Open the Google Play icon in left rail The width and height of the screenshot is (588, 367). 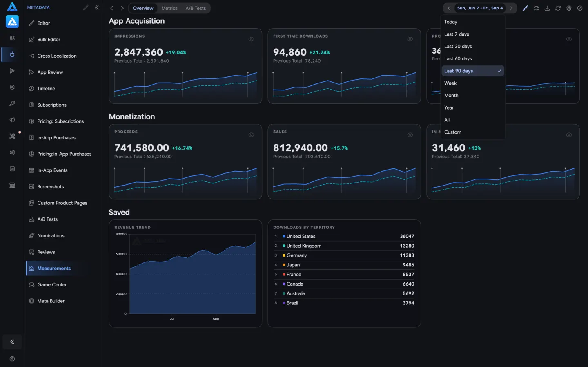click(12, 71)
